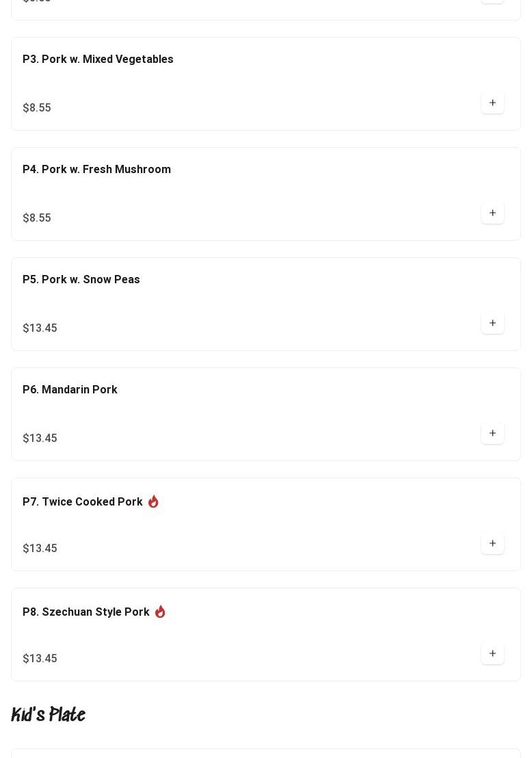532x758 pixels.
Task: Click the $13.45 price of Mandarin Pork
Action: [x=40, y=438]
